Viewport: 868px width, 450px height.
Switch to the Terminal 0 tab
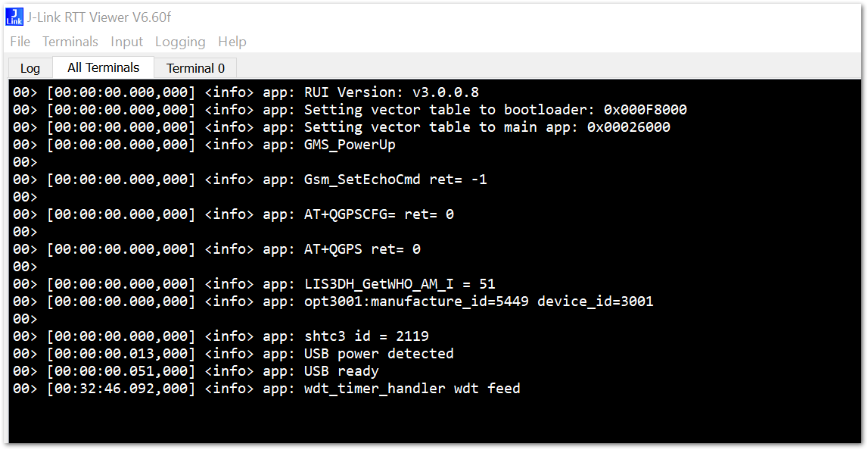(x=195, y=68)
